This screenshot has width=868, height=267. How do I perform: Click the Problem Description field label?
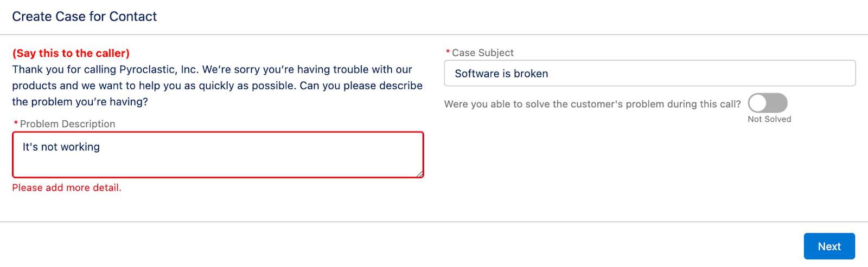67,124
